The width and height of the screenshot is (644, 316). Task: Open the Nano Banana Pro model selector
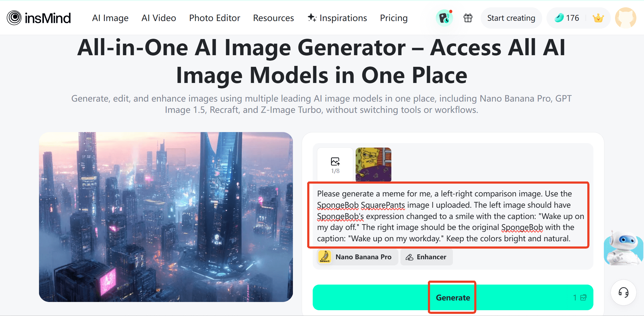click(x=358, y=257)
